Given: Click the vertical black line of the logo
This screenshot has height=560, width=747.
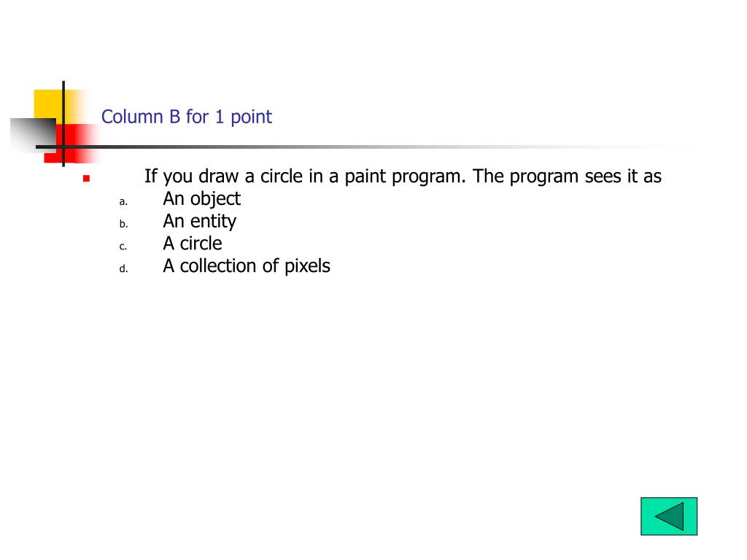Looking at the screenshot, I should (63, 124).
